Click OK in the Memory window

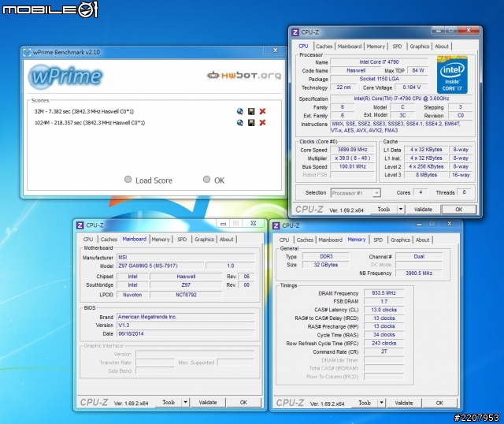pos(439,403)
